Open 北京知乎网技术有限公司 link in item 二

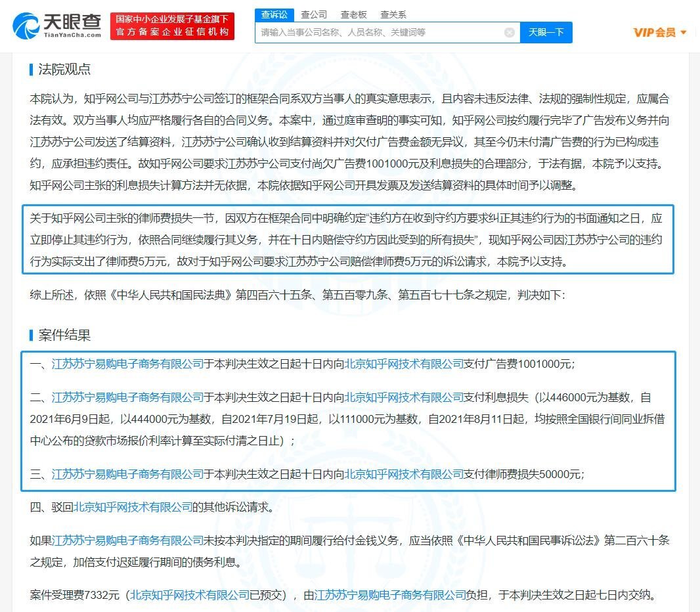[x=404, y=397]
